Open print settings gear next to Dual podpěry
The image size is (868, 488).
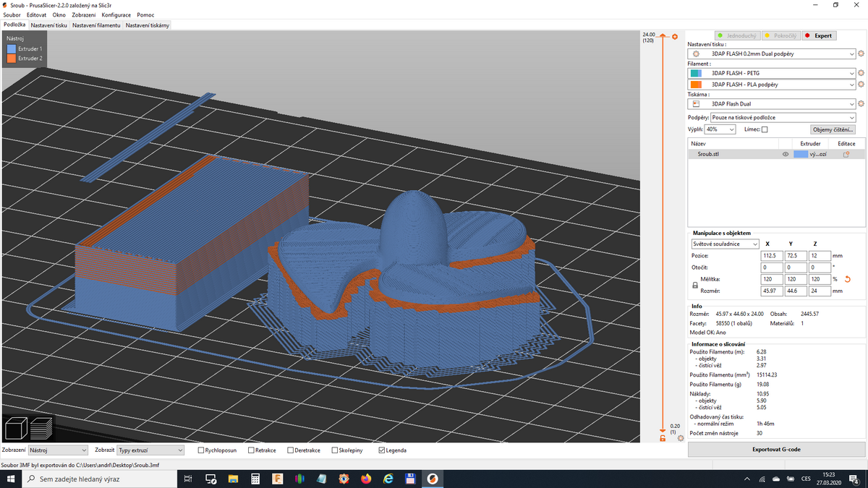pyautogui.click(x=861, y=53)
